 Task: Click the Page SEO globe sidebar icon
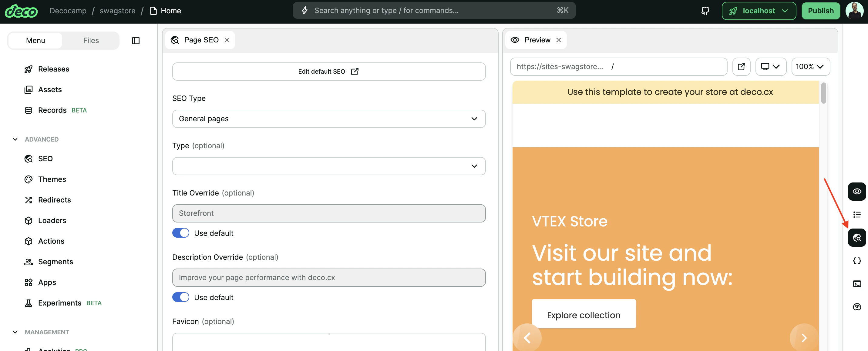(x=856, y=238)
